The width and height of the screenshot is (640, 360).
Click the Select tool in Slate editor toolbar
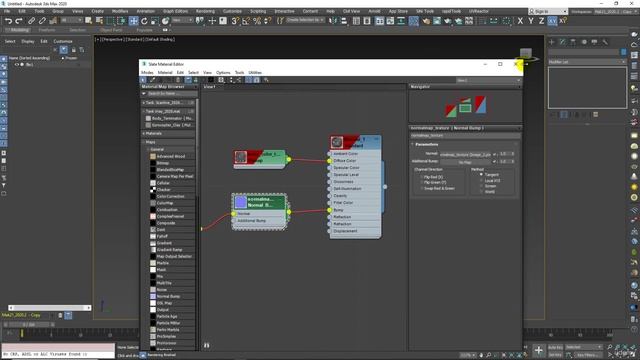pyautogui.click(x=143, y=80)
